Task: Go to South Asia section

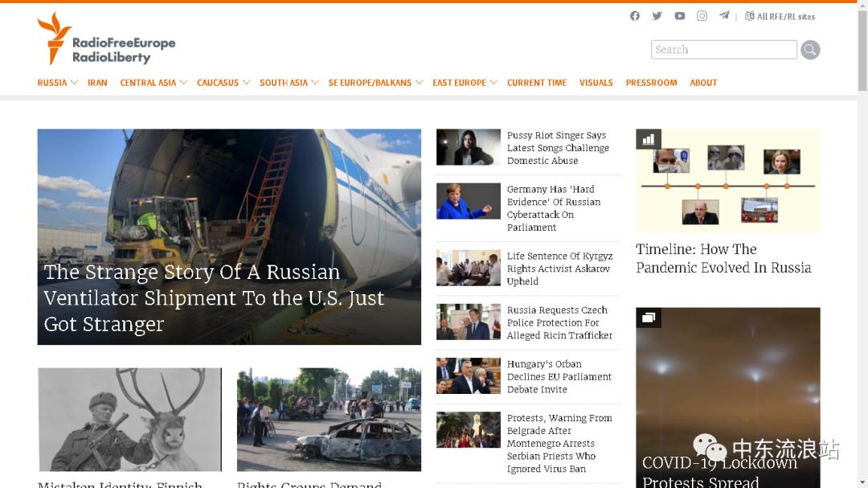Action: click(x=284, y=83)
